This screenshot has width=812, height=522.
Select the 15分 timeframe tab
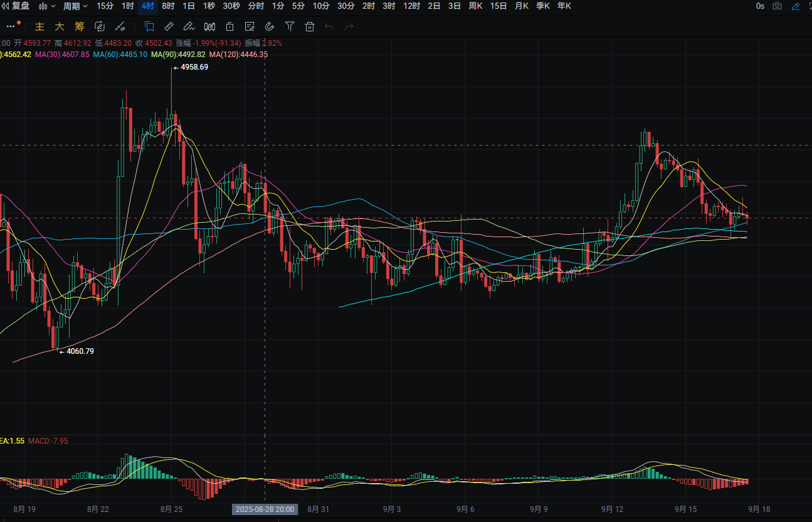(105, 6)
